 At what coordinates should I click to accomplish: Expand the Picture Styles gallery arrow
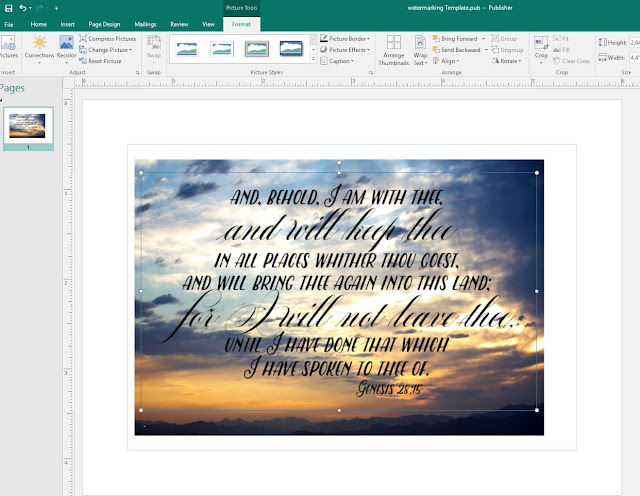(x=313, y=59)
